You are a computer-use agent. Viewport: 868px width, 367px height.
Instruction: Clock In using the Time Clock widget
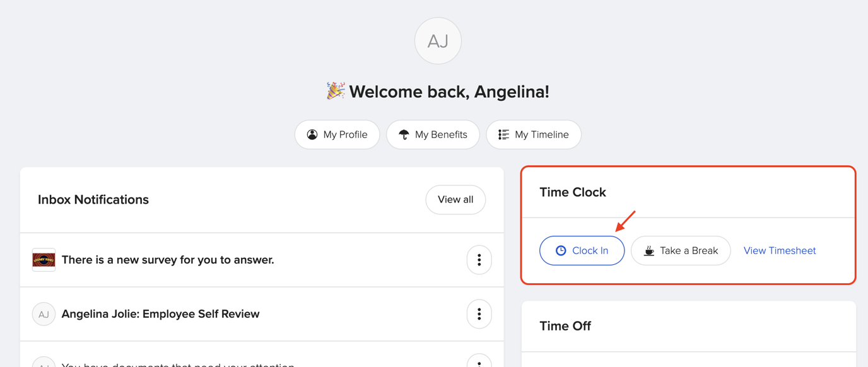pos(582,250)
